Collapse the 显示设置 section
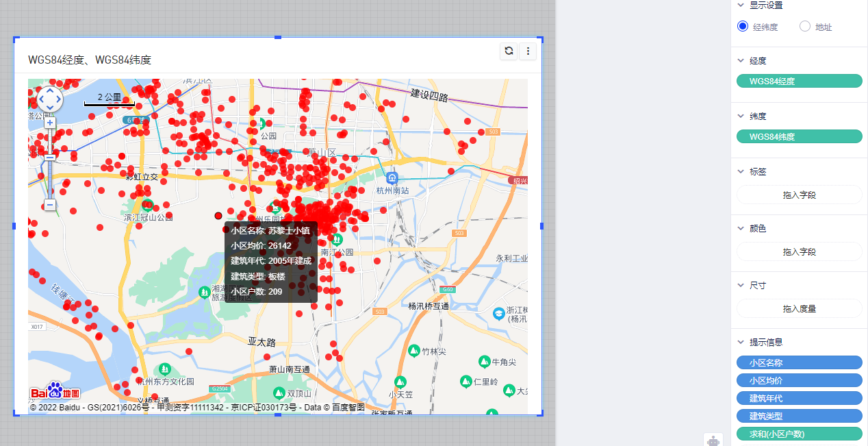Viewport: 868px width, 446px height. (x=741, y=5)
